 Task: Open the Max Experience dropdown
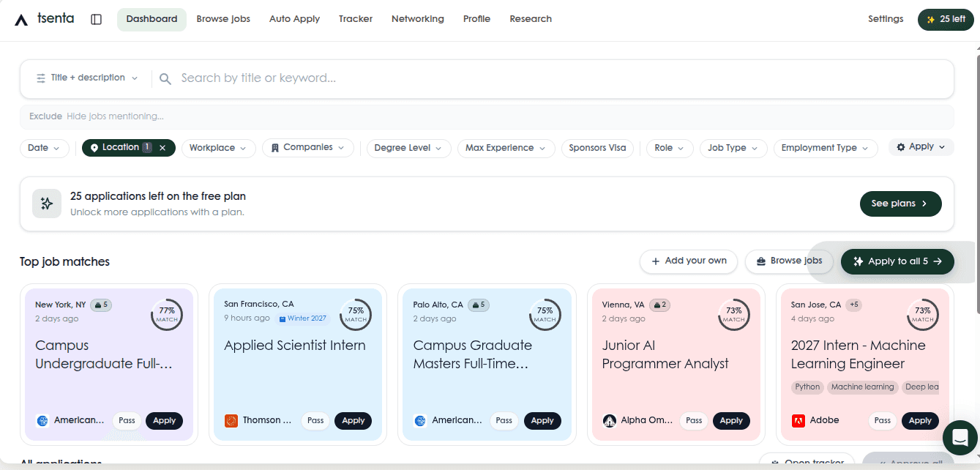click(506, 148)
